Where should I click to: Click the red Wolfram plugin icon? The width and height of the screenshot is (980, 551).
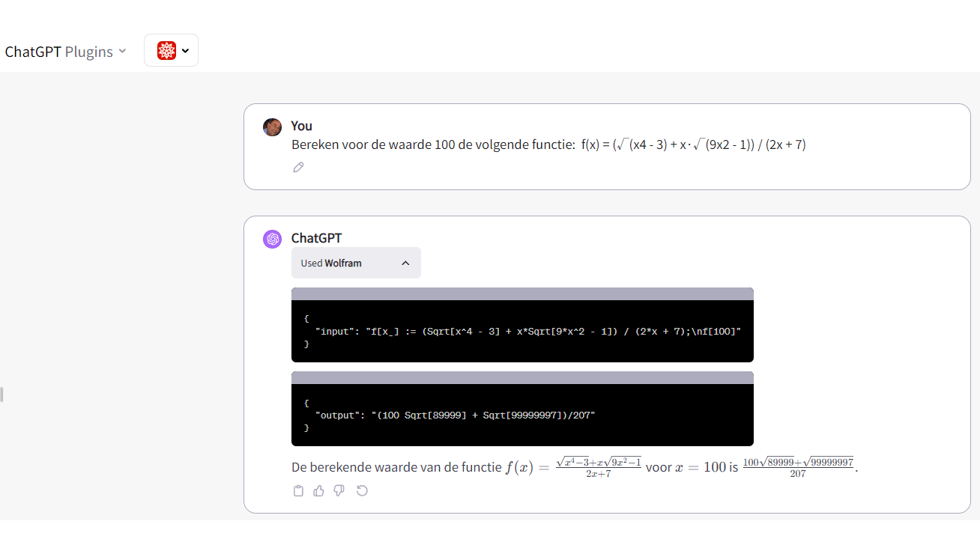point(166,51)
